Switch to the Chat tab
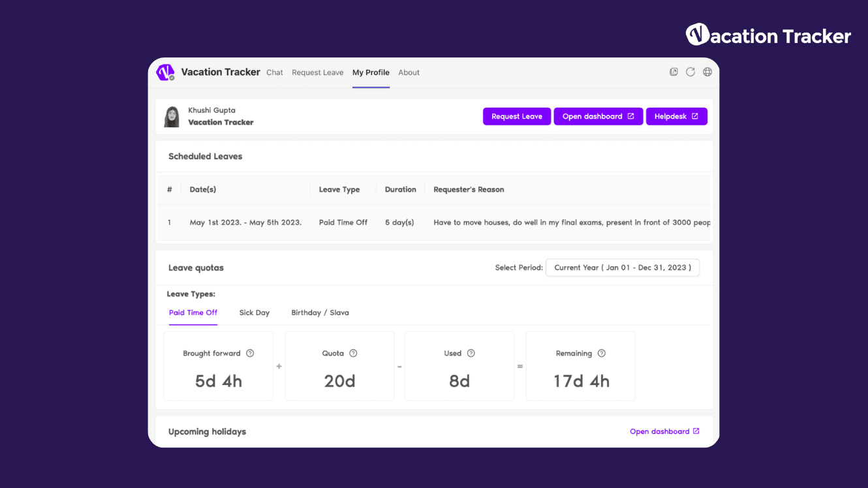868x488 pixels. [275, 72]
